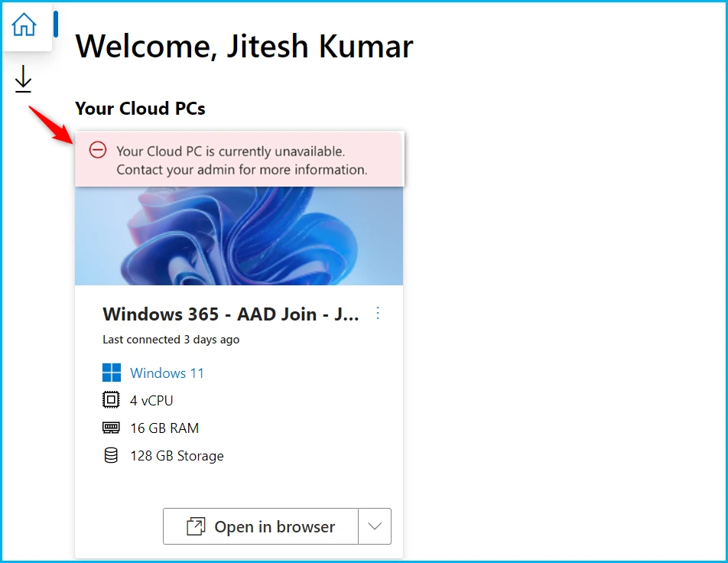Click the 16 GB RAM text
The height and width of the screenshot is (563, 728).
click(x=164, y=428)
